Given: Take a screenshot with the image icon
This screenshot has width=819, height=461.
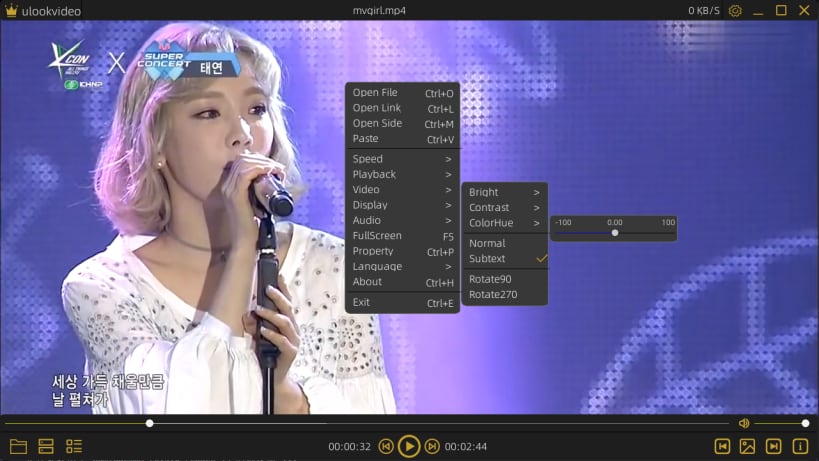Looking at the screenshot, I should [x=747, y=446].
